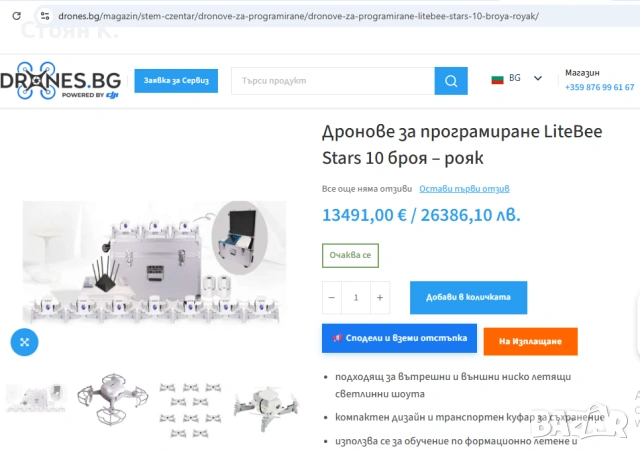Open the site information icon in the address bar

pyautogui.click(x=44, y=16)
